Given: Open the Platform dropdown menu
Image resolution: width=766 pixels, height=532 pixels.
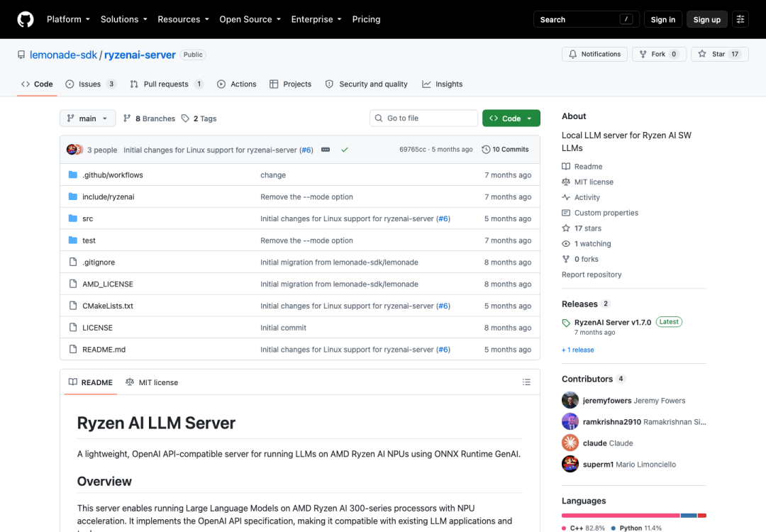Looking at the screenshot, I should tap(68, 20).
